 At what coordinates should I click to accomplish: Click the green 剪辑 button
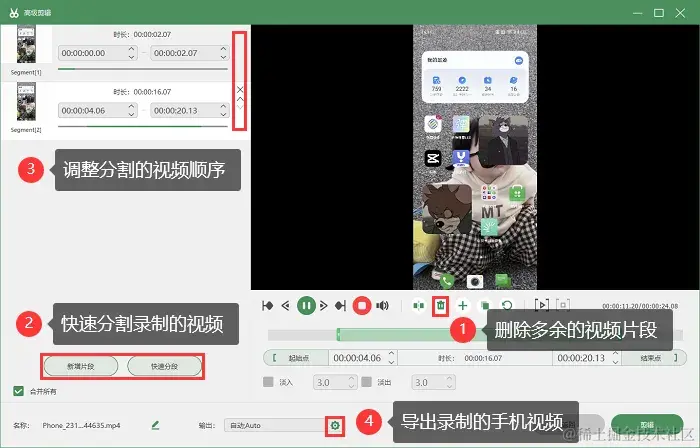click(x=647, y=424)
